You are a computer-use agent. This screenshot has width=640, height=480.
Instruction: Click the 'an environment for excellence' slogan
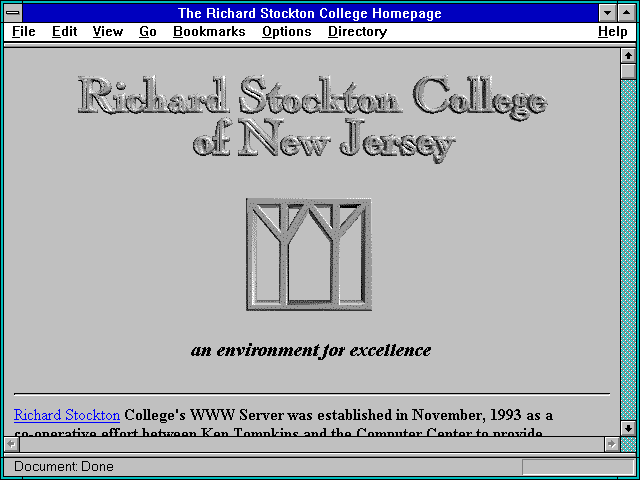pyautogui.click(x=311, y=350)
